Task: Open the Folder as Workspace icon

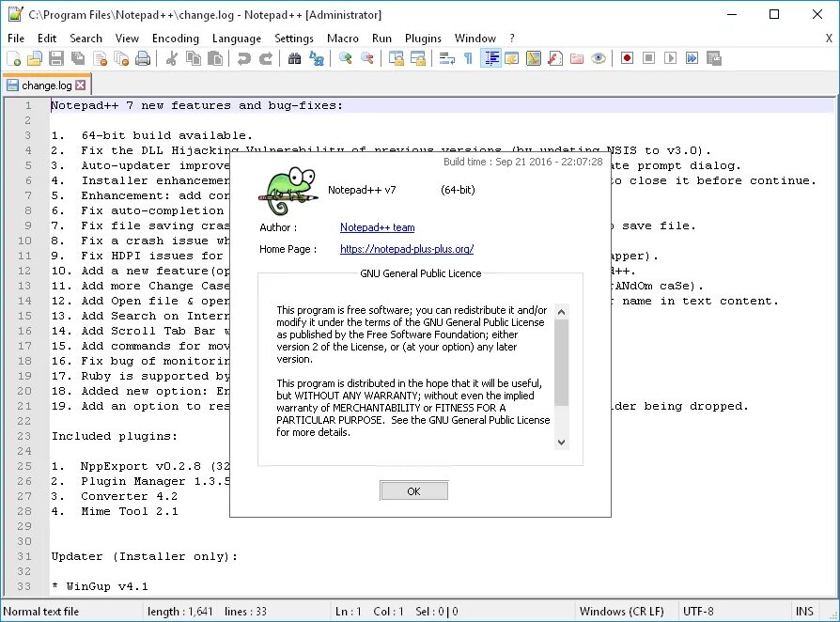Action: click(x=577, y=58)
